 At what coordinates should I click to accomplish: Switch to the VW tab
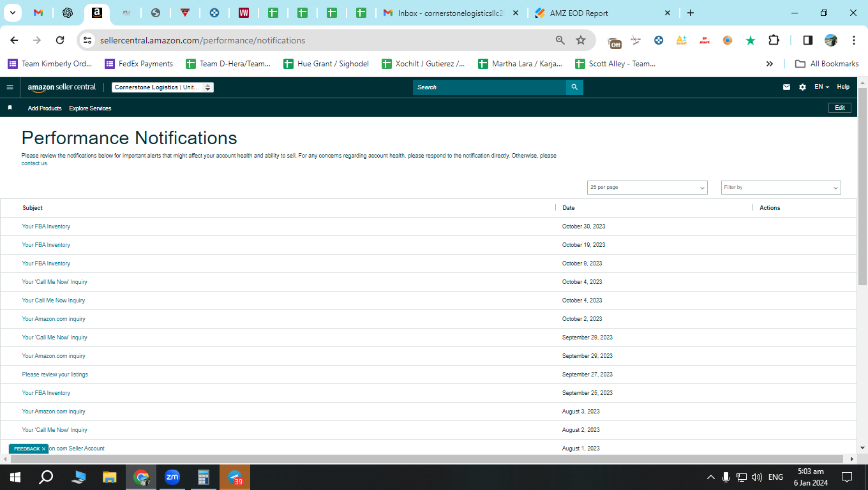click(x=244, y=13)
